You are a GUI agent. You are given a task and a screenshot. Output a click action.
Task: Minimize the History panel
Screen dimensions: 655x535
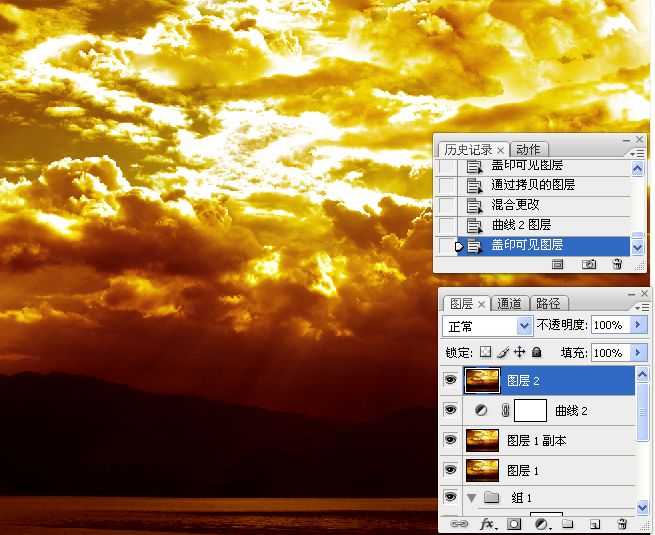point(626,140)
